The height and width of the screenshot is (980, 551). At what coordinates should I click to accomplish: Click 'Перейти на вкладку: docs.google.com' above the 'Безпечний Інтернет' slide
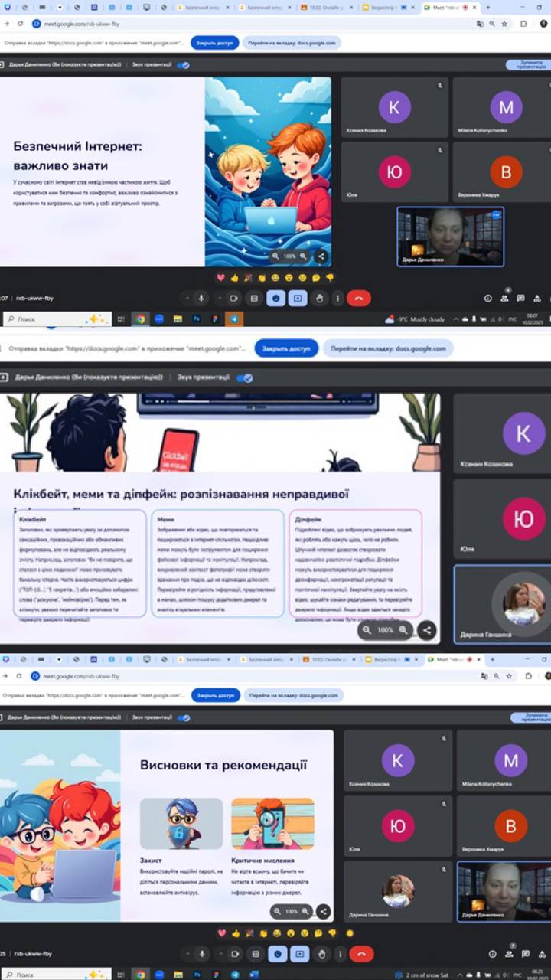tap(292, 43)
